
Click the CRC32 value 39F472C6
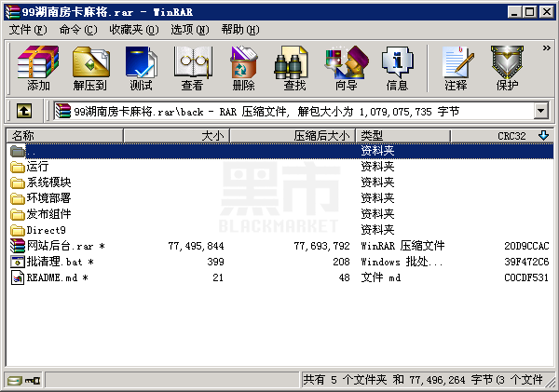(526, 262)
